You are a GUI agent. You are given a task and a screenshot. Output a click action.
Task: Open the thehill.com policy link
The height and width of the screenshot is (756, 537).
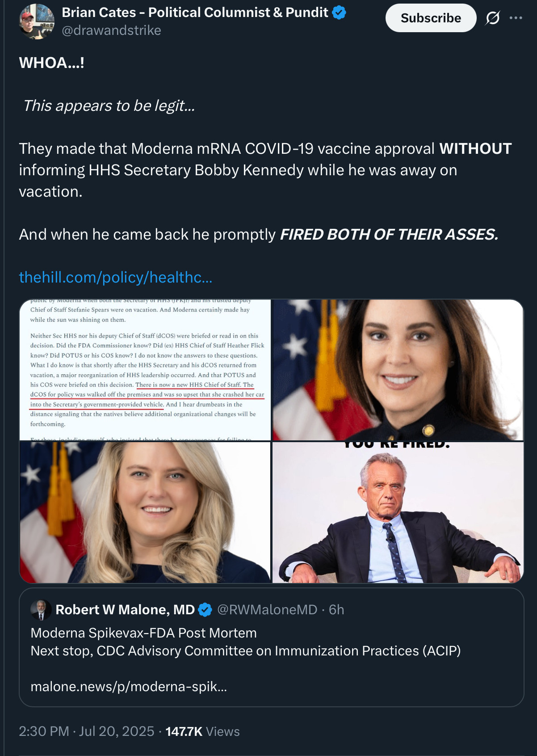point(116,277)
